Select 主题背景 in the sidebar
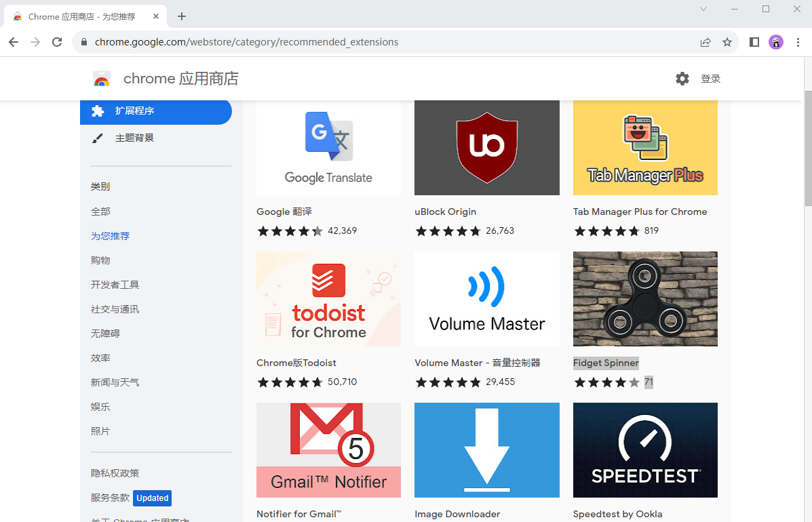Image resolution: width=812 pixels, height=522 pixels. pos(134,138)
